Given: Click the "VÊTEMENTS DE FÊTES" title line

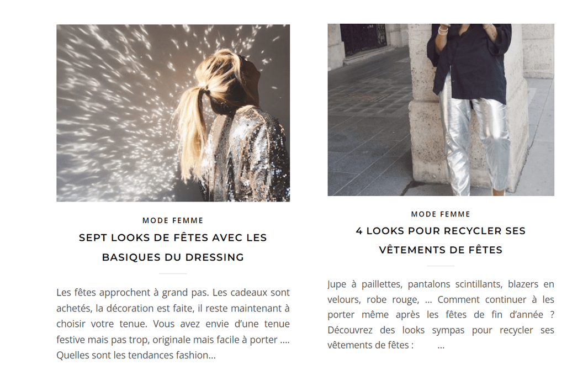Looking at the screenshot, I should 441,250.
